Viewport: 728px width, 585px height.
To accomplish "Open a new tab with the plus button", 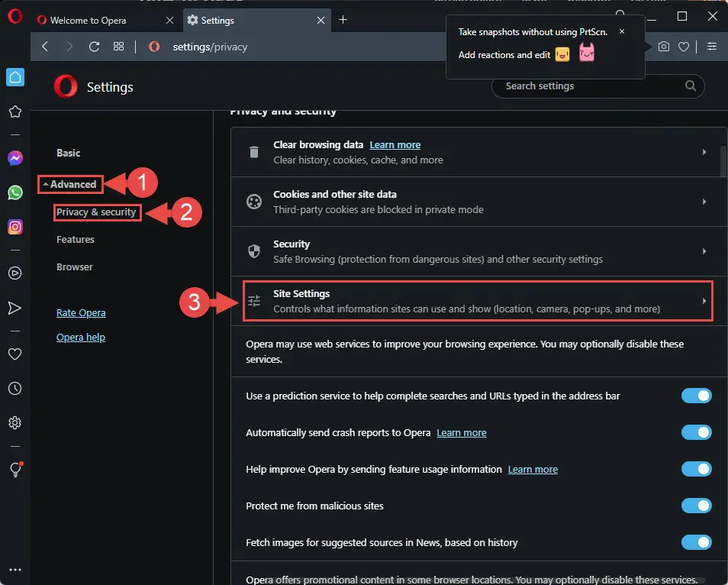I will [343, 20].
